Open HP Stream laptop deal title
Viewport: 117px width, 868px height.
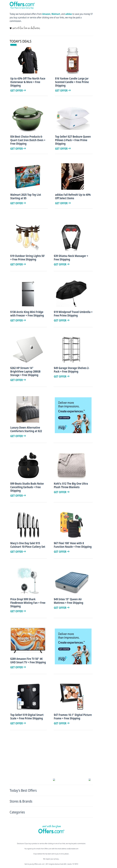tap(25, 372)
